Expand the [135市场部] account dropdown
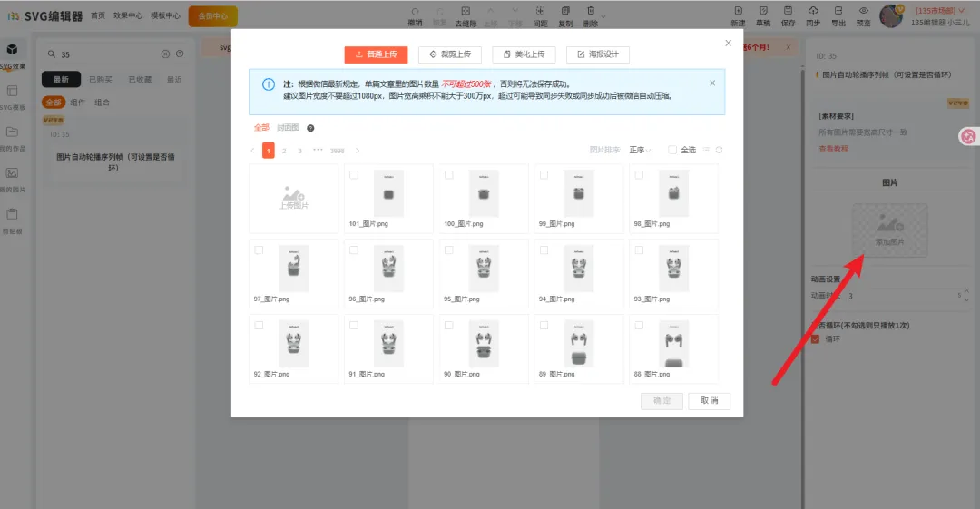The height and width of the screenshot is (509, 980). pyautogui.click(x=940, y=11)
